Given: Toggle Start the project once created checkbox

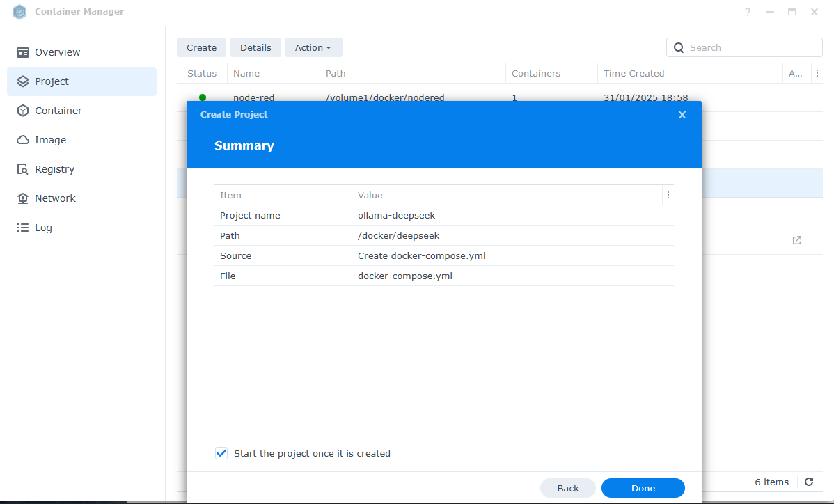Looking at the screenshot, I should coord(221,453).
